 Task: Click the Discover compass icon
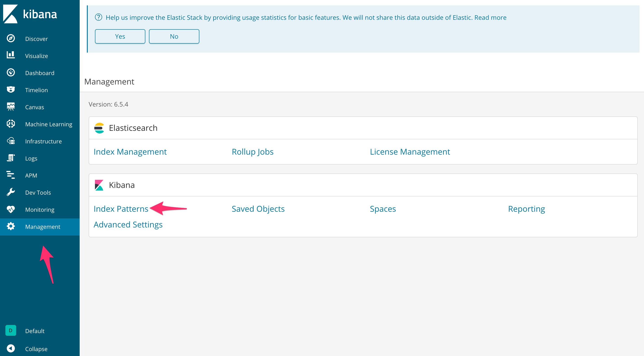point(11,38)
